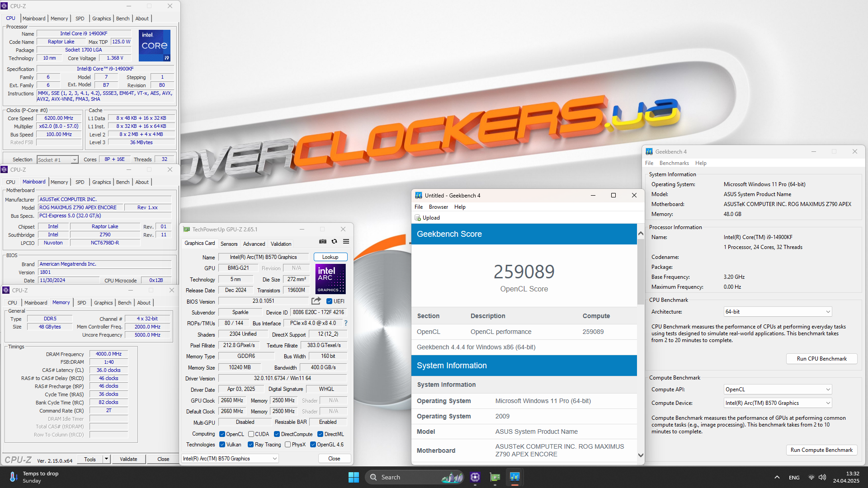Click the Geekbench results scrollbar down arrow
The width and height of the screenshot is (868, 488).
coord(641,455)
